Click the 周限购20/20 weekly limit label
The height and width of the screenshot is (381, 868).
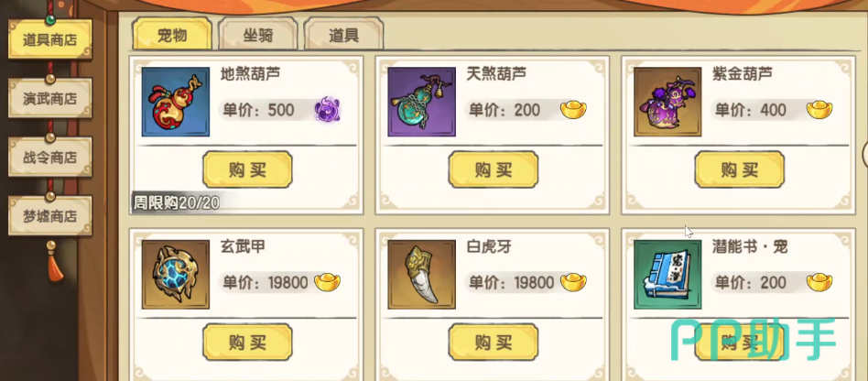[176, 202]
